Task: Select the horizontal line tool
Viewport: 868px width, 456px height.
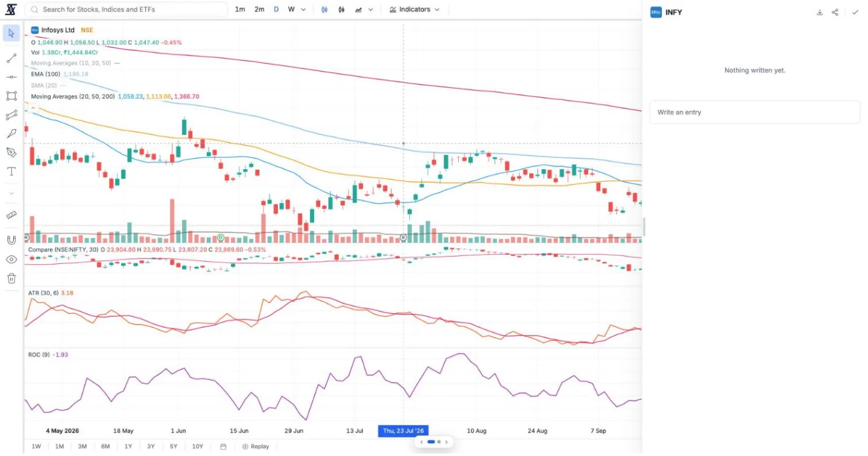Action: 11,77
